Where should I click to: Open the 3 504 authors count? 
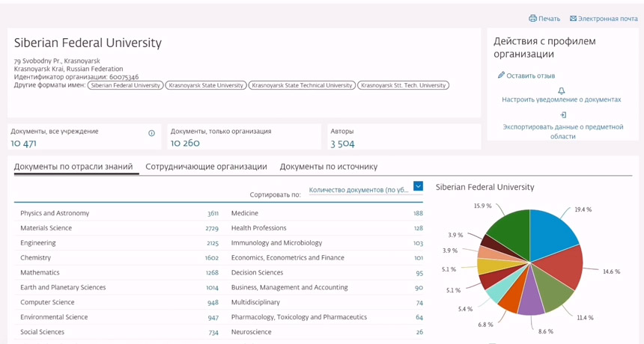pyautogui.click(x=342, y=144)
